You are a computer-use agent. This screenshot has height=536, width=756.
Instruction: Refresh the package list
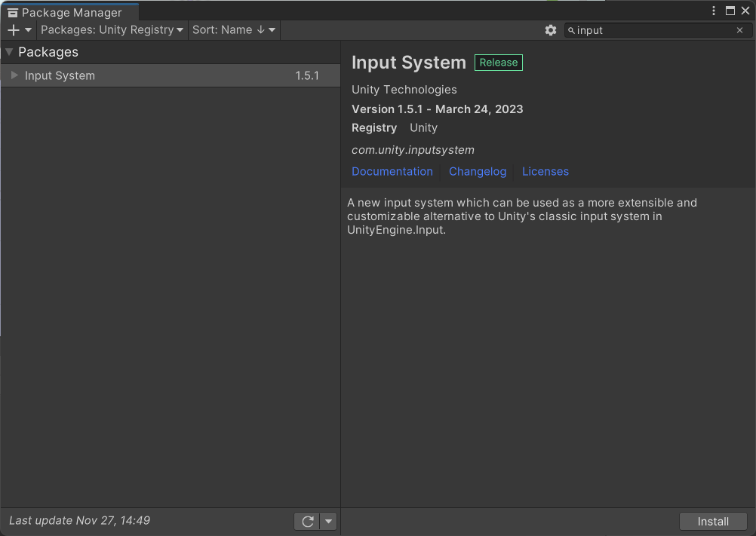[x=307, y=522]
